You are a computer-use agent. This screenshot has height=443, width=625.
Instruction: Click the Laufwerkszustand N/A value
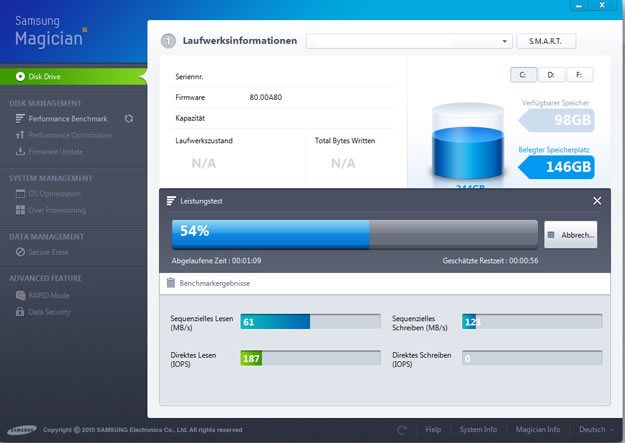(204, 163)
